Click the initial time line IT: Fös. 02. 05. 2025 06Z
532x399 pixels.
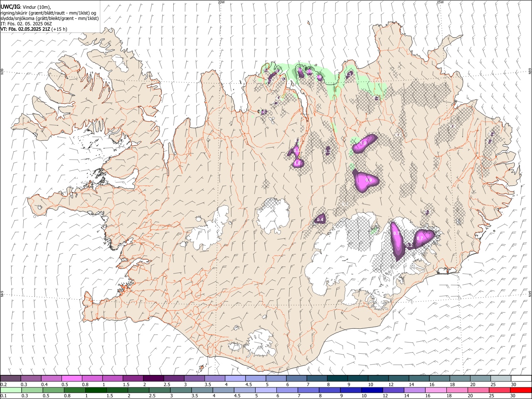point(26,24)
